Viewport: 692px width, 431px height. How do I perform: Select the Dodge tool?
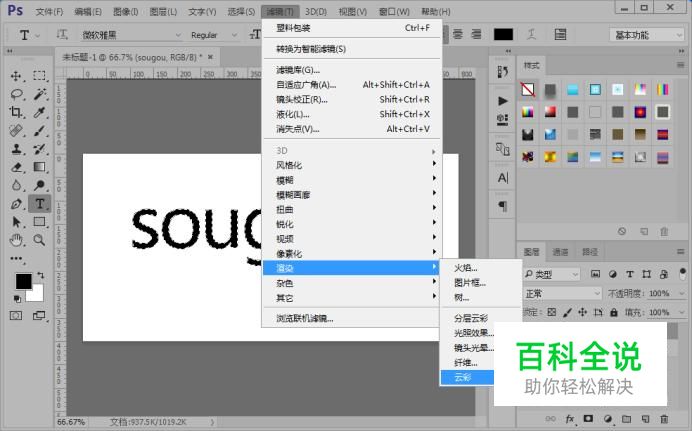tap(39, 185)
